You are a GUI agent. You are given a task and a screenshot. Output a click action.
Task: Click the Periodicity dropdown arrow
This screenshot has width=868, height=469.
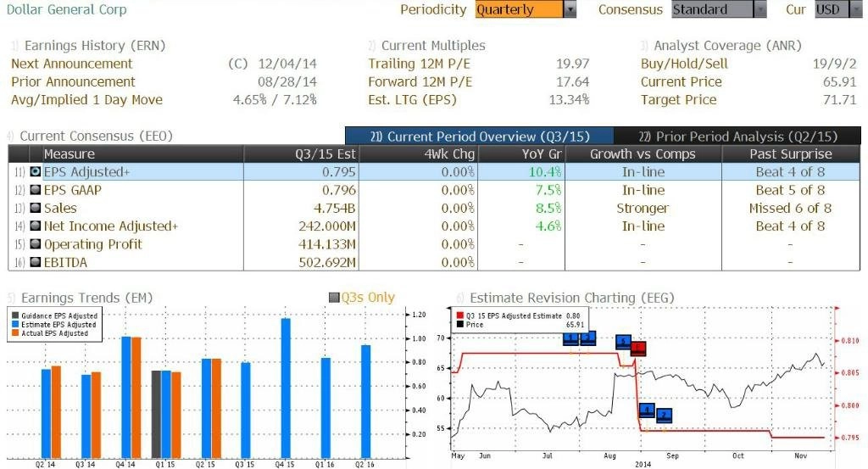pos(570,9)
